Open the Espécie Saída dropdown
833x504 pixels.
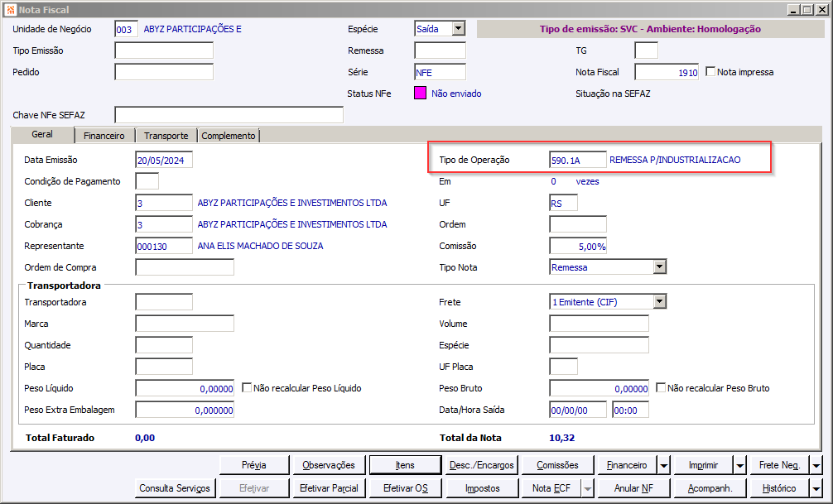tap(459, 29)
